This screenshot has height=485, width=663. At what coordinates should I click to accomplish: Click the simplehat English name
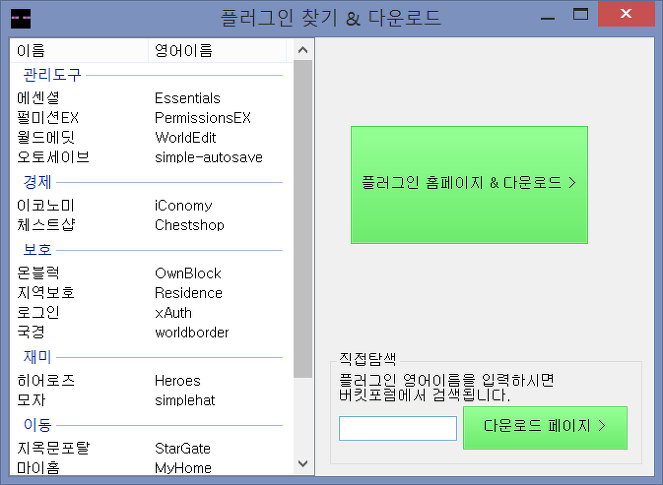click(185, 400)
